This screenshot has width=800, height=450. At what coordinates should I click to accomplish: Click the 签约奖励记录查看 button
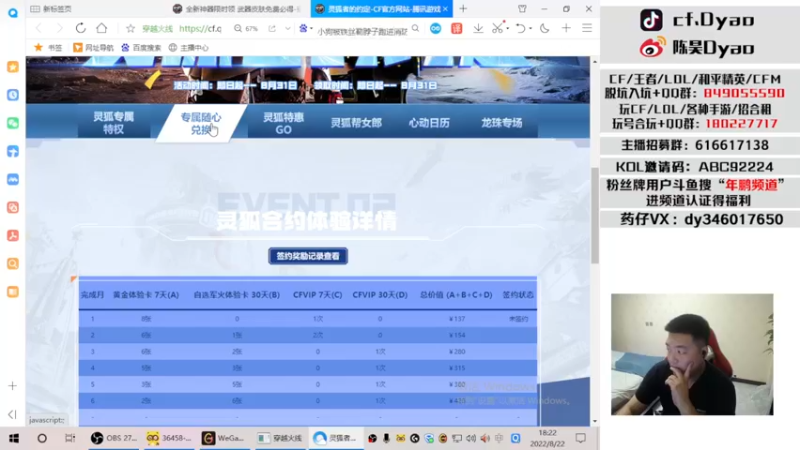308,256
